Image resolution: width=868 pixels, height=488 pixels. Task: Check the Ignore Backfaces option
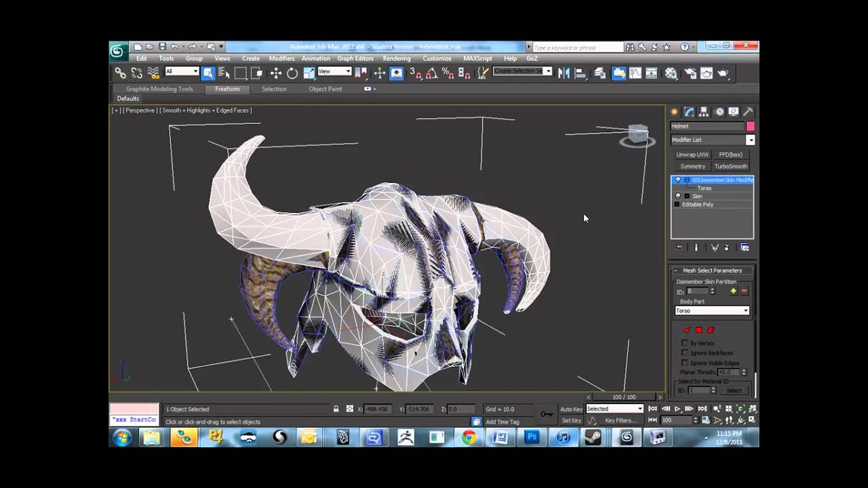pos(685,353)
